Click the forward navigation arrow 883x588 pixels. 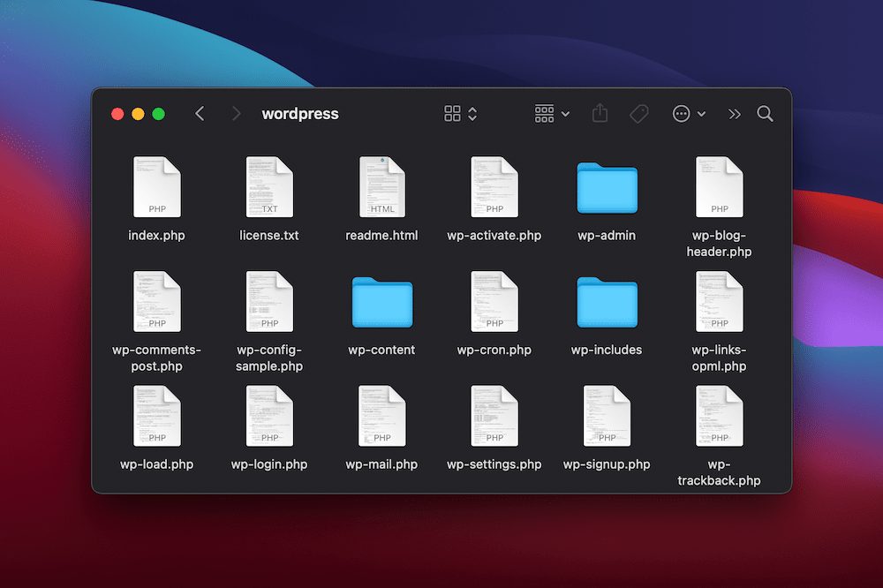coord(236,114)
